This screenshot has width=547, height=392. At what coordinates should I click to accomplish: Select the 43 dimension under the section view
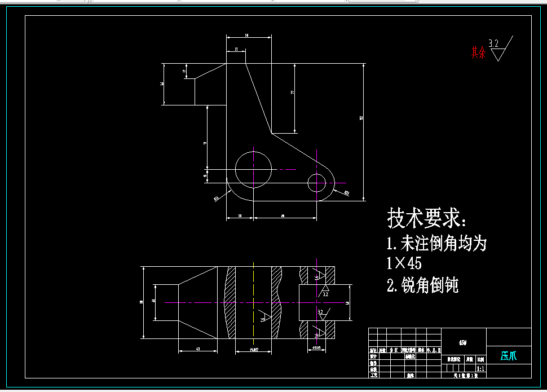(198, 349)
